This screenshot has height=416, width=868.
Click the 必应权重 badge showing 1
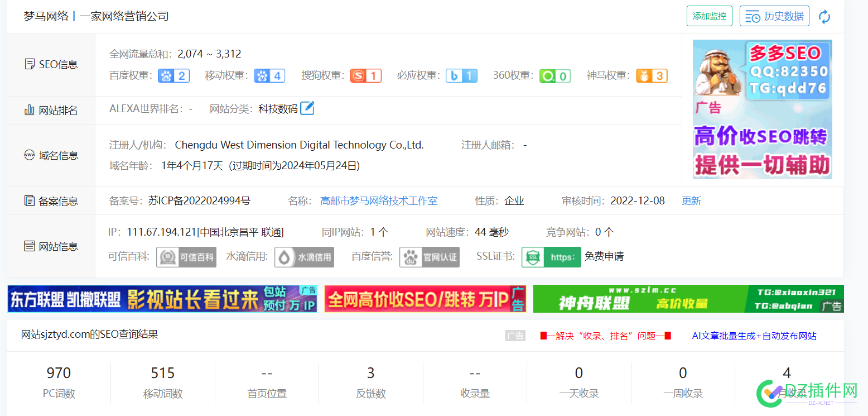point(461,75)
